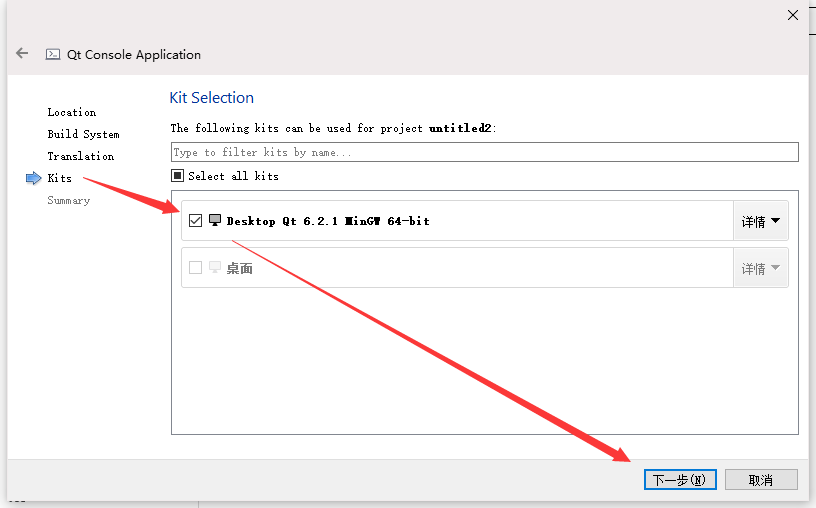Uncheck Desktop Qt 6.2.1 MinGW 64-bit kit
Viewport: 816px width, 508px height.
point(195,221)
